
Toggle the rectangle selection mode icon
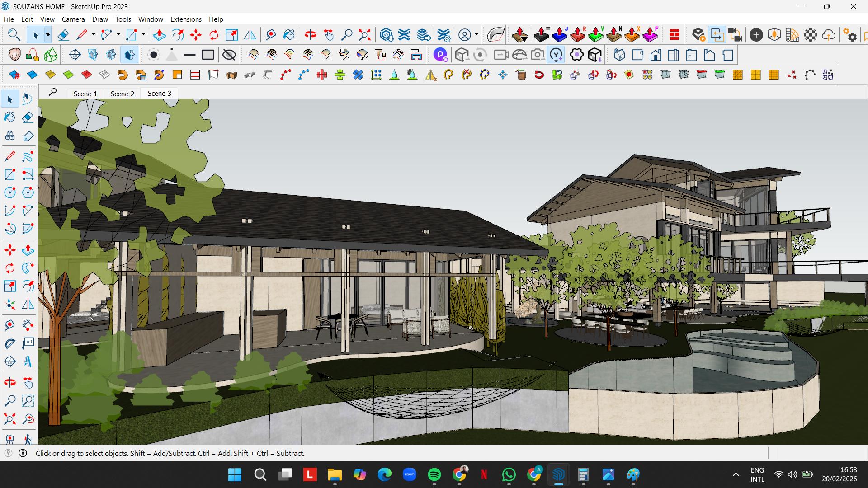pos(208,55)
